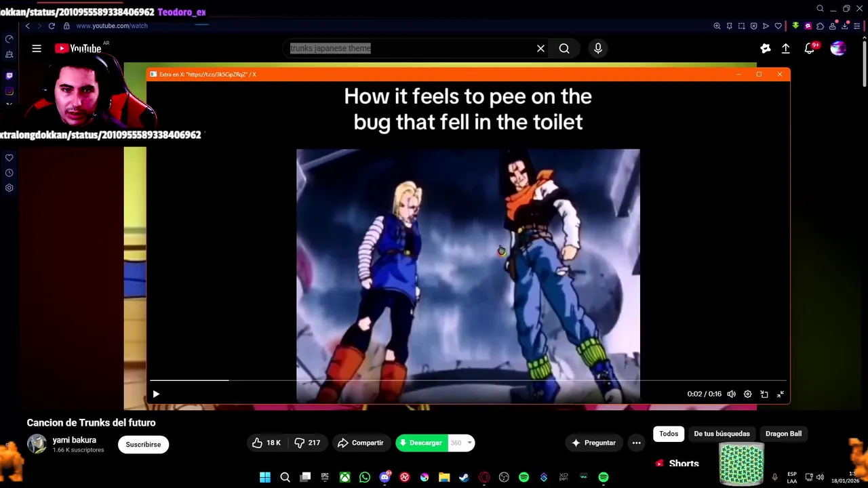Open ad blocker shield icon

[753, 26]
